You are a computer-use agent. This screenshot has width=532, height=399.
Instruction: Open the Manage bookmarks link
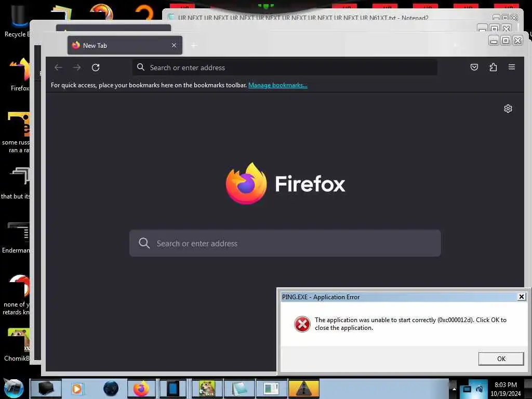pyautogui.click(x=278, y=85)
